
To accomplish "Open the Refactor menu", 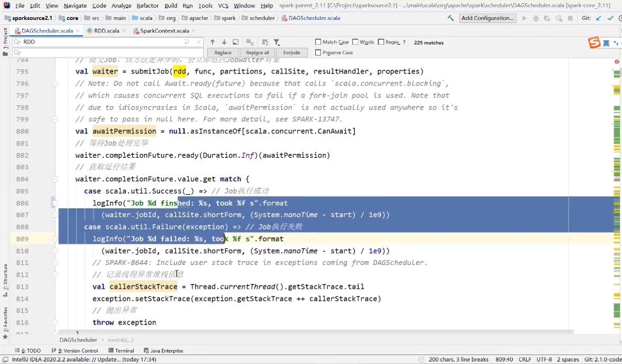I will point(147,5).
